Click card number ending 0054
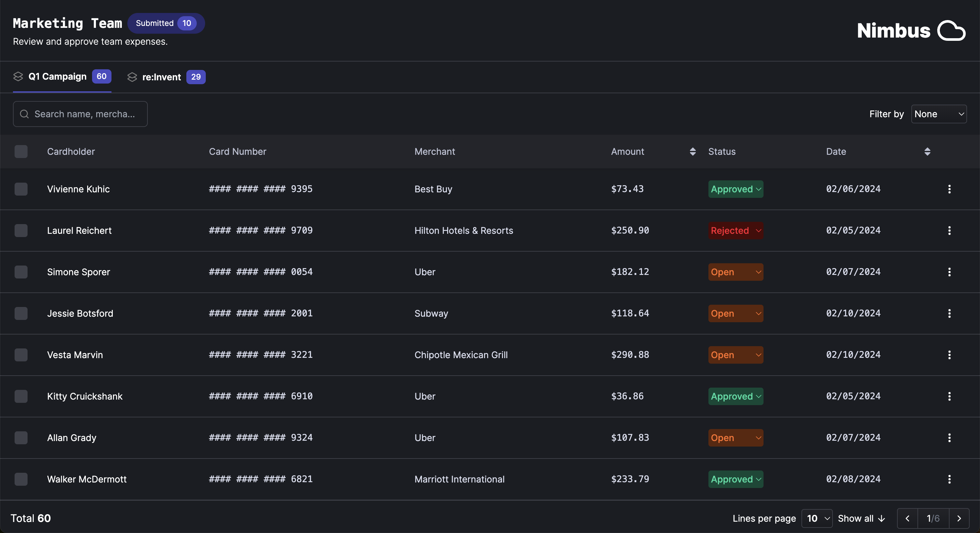 261,272
